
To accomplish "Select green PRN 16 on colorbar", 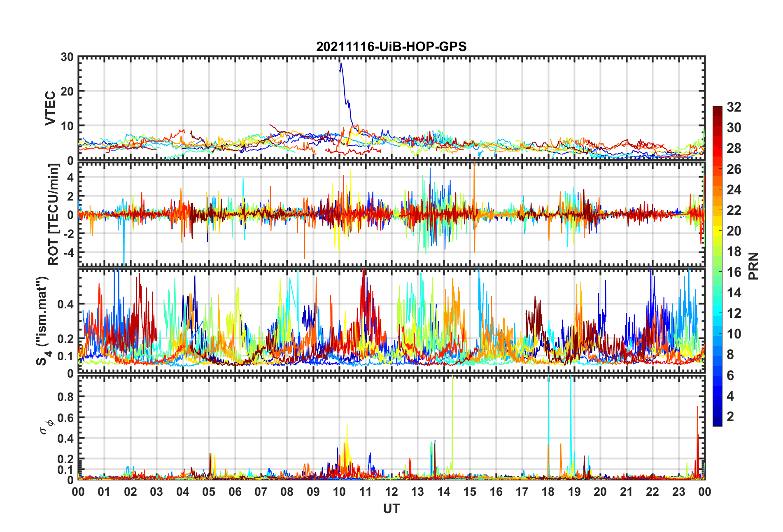I will [x=718, y=272].
